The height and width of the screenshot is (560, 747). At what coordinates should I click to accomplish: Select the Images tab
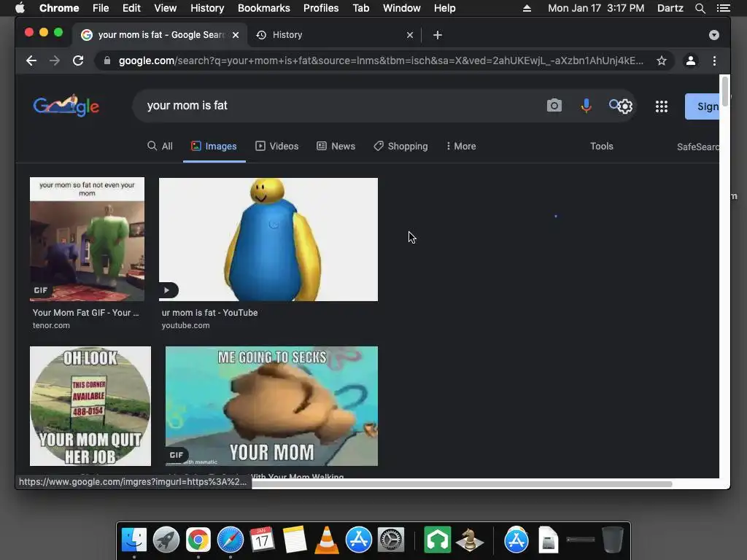tap(214, 146)
